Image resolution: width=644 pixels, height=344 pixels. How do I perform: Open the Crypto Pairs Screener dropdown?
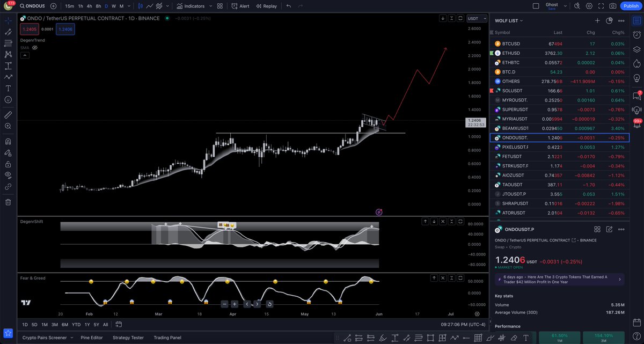pyautogui.click(x=47, y=338)
